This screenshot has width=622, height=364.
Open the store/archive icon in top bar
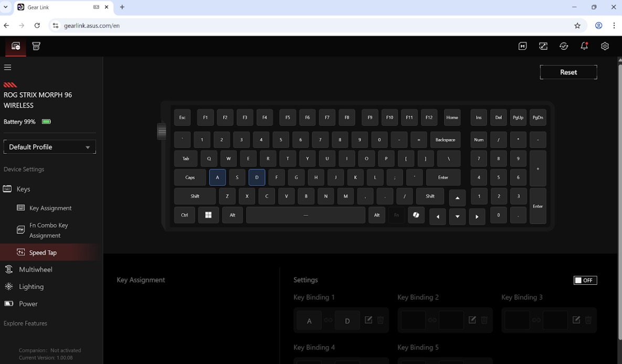pos(36,46)
